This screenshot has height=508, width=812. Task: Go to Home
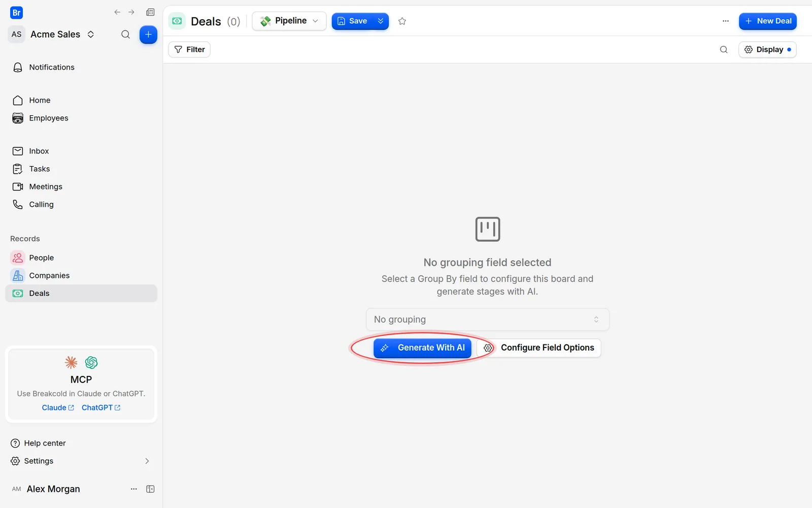pos(81,100)
